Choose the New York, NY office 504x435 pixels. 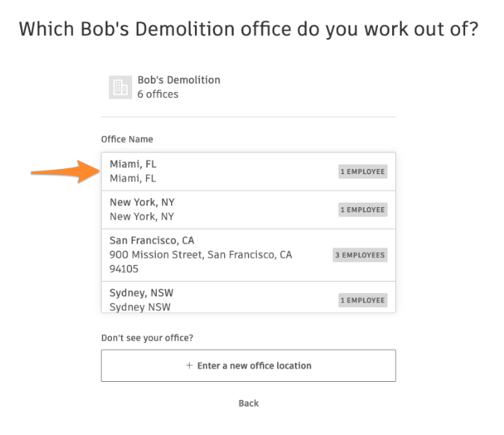point(249,210)
